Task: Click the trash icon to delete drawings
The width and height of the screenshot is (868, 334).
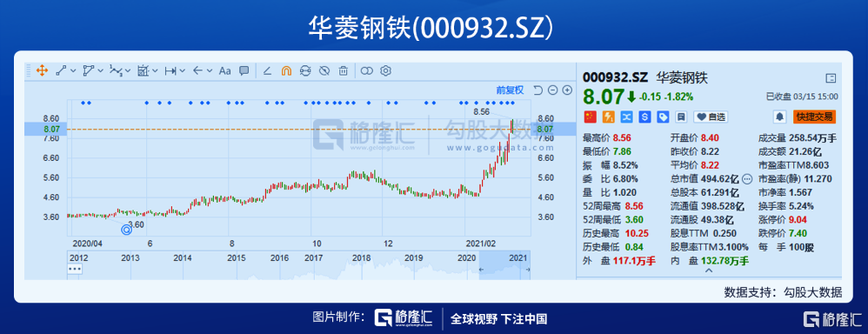Action: (x=344, y=70)
